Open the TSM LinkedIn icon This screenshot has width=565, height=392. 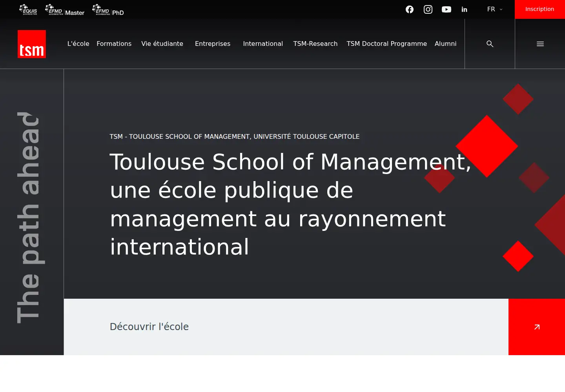(465, 9)
